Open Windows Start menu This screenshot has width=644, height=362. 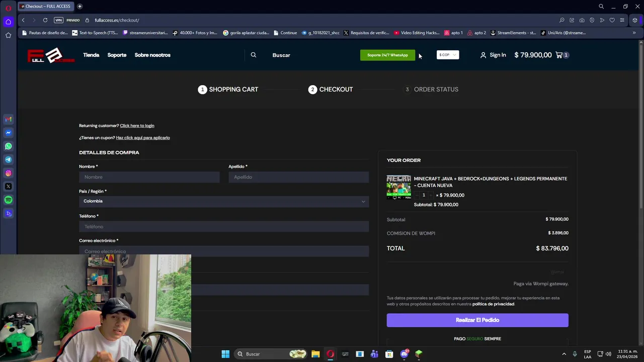point(225,354)
